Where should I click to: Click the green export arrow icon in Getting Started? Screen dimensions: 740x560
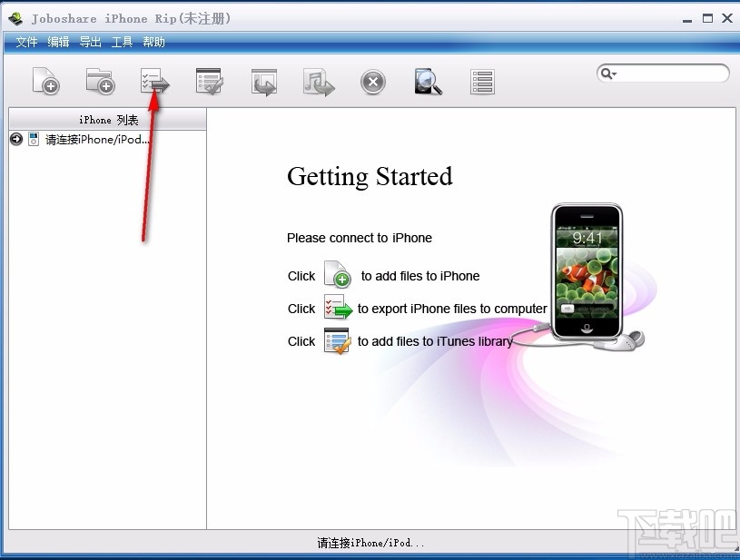pyautogui.click(x=337, y=308)
